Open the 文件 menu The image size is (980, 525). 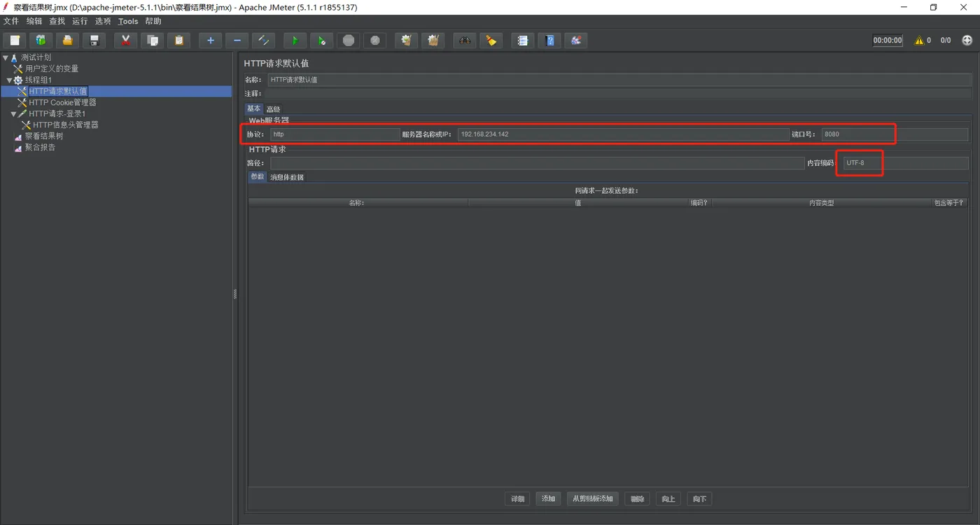pos(11,21)
